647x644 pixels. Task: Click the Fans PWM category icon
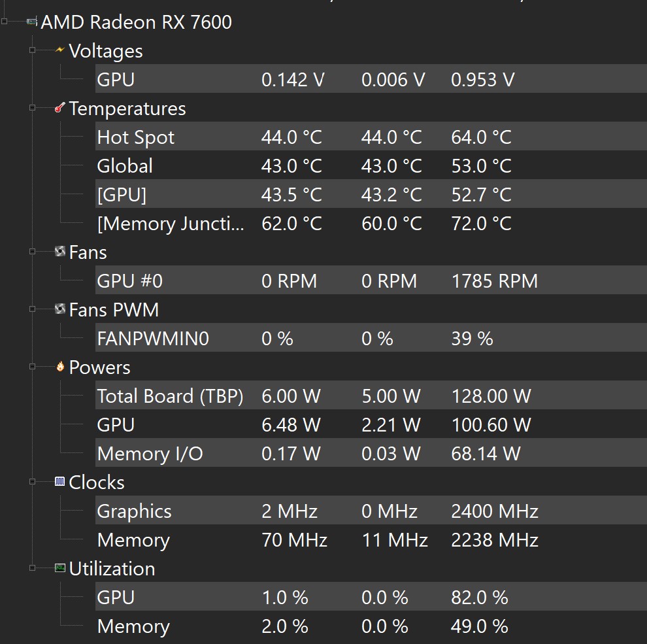click(60, 309)
